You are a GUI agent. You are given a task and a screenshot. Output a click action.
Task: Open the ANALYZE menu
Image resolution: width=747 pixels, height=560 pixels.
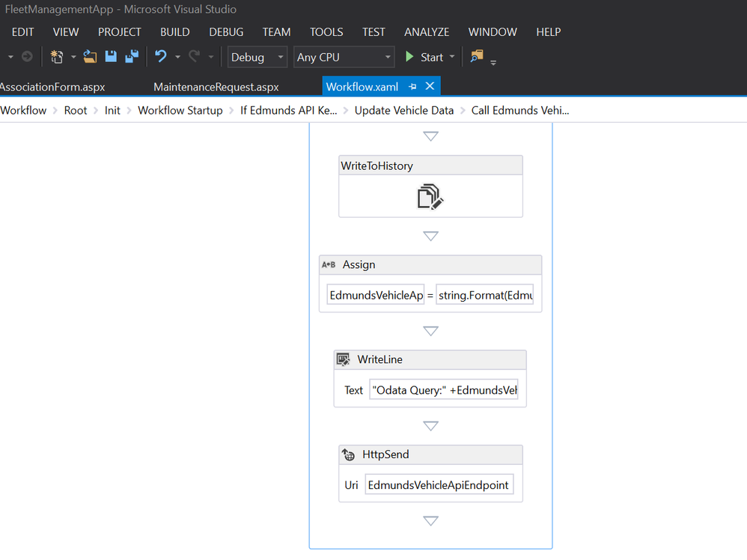click(427, 32)
